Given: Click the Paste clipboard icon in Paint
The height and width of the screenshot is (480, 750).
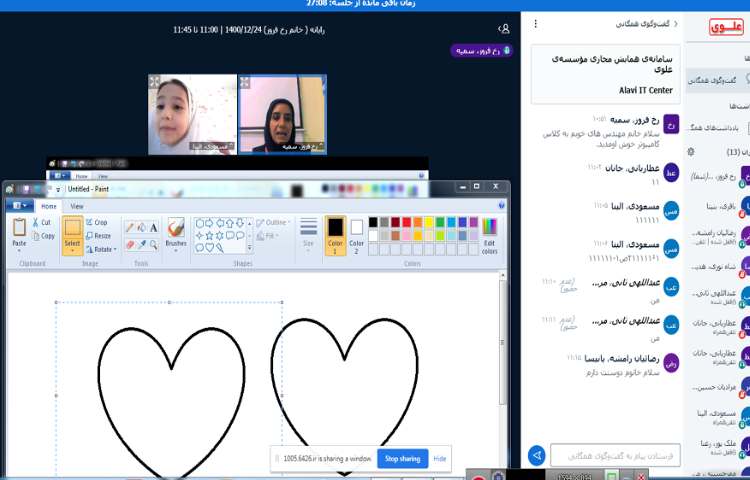Looking at the screenshot, I should [19, 227].
